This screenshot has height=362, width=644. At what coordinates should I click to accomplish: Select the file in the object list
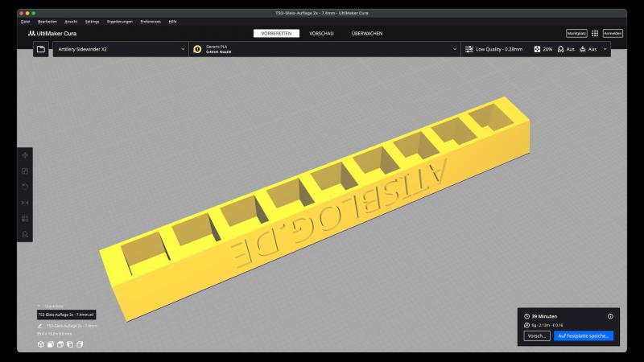point(67,315)
